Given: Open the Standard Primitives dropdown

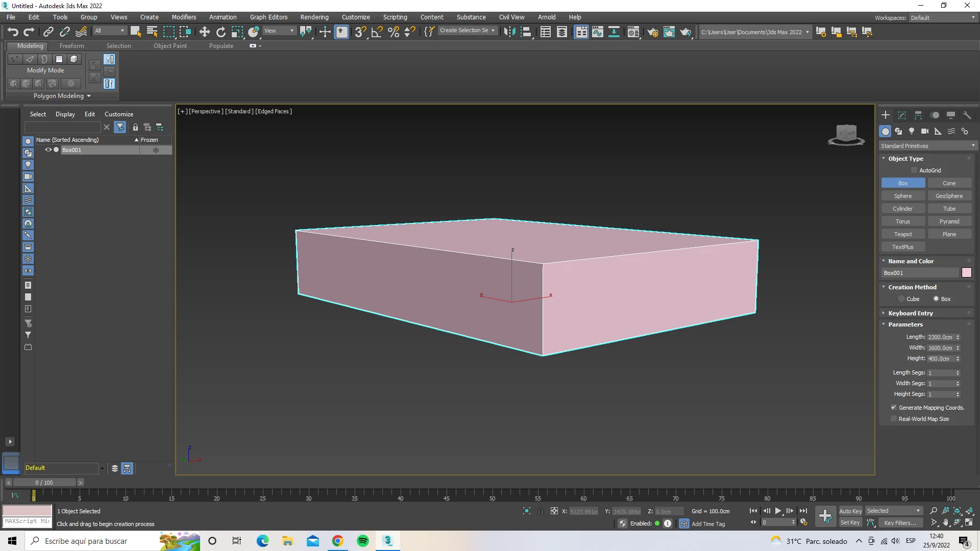Looking at the screenshot, I should (927, 146).
